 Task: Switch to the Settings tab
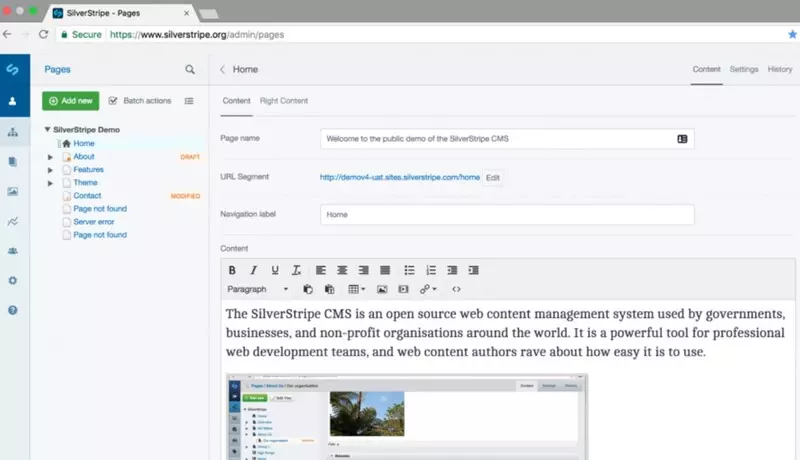[743, 69]
